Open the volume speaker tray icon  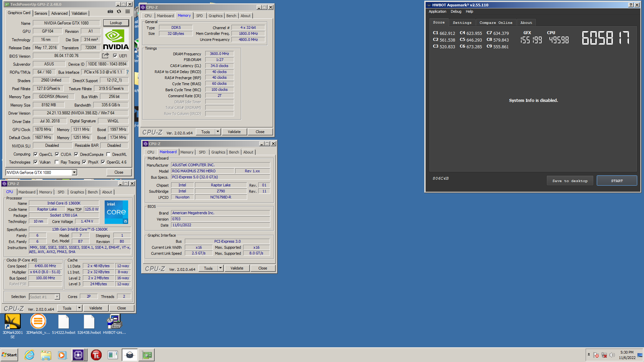pos(612,355)
